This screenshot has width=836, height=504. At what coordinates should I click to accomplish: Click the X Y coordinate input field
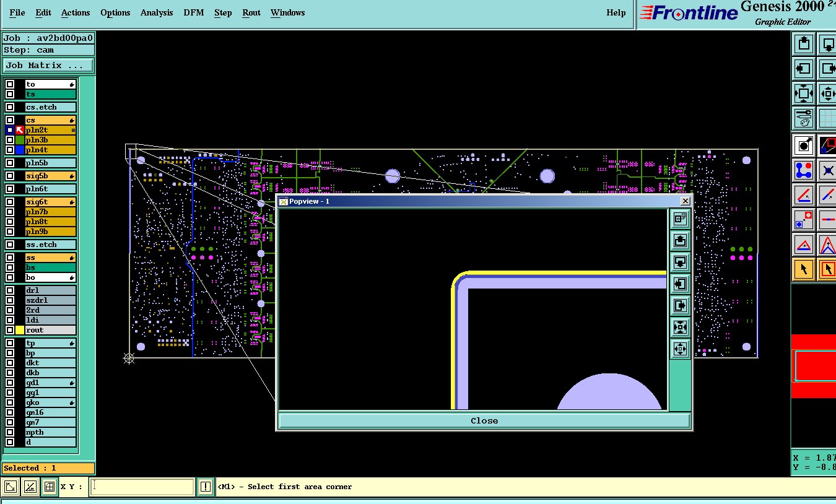[x=142, y=487]
